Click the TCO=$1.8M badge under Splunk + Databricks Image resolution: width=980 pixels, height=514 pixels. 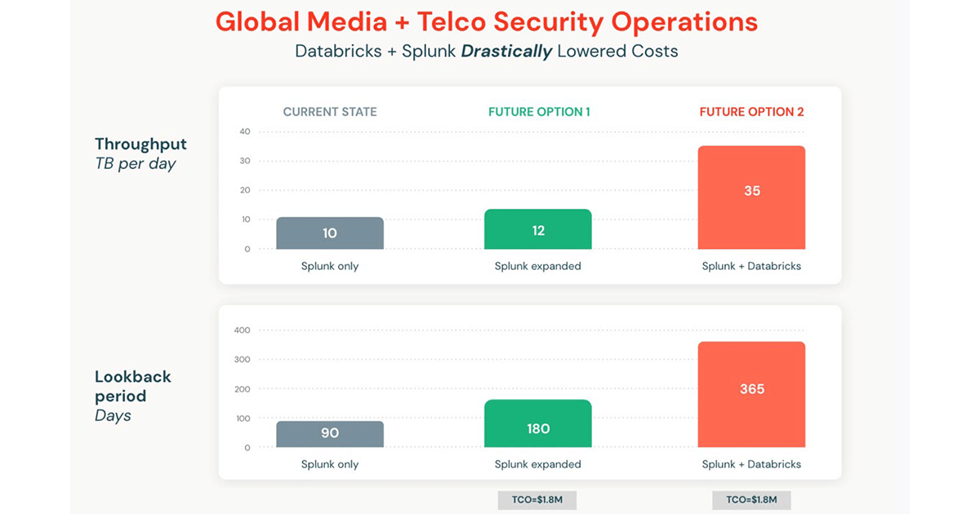[751, 499]
